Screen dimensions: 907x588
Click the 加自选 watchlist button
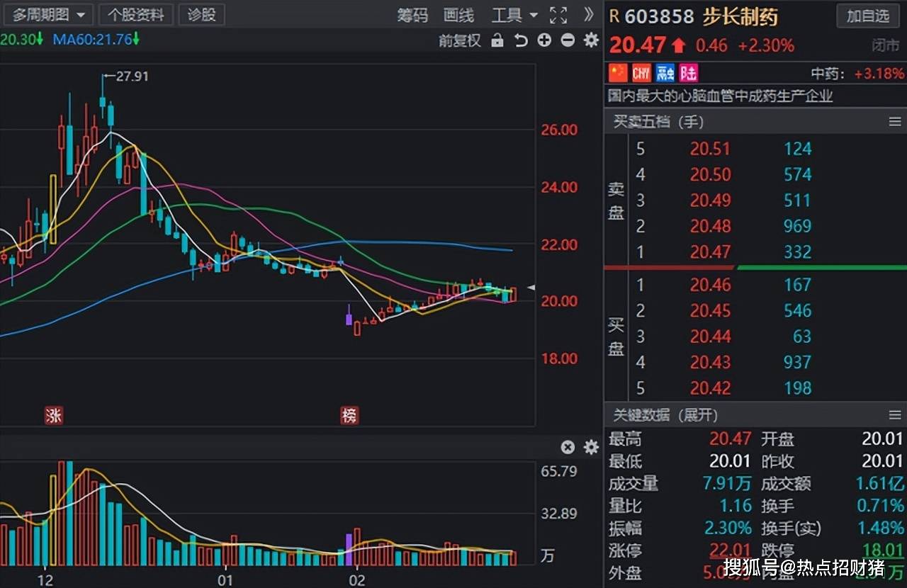(868, 16)
